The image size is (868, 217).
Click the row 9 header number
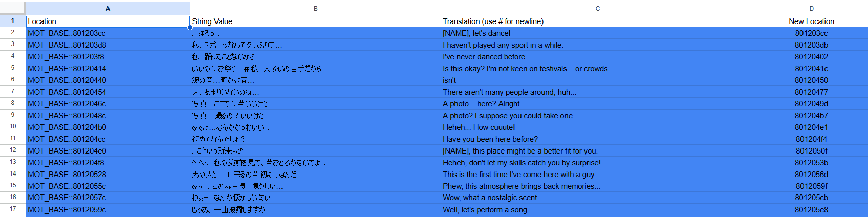point(12,115)
